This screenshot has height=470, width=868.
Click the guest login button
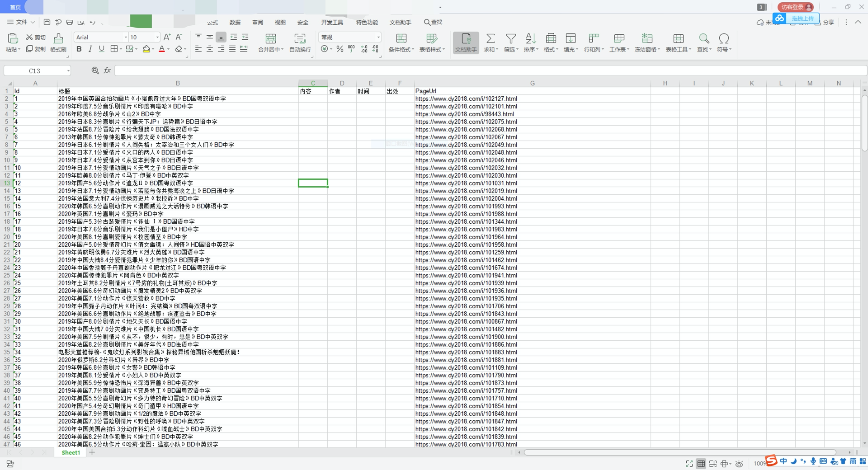(x=796, y=7)
